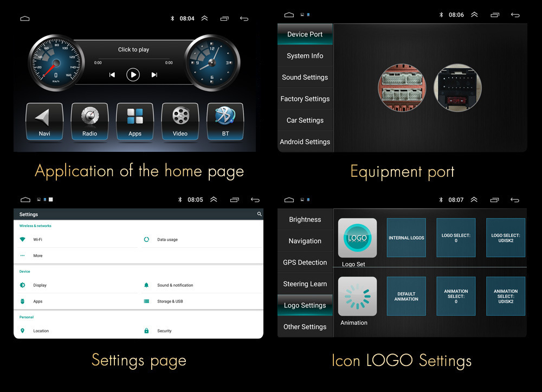This screenshot has height=392, width=542.
Task: Open the Video app
Action: click(180, 121)
